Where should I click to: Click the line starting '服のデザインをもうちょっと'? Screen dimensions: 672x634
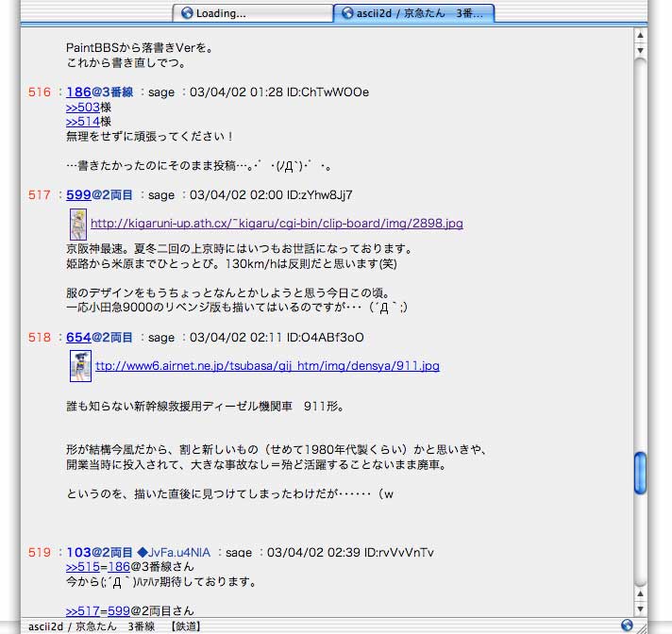tap(228, 293)
